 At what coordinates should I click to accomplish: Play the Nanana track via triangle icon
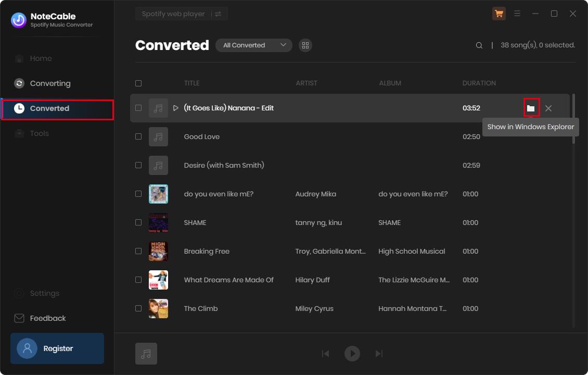[x=175, y=108]
